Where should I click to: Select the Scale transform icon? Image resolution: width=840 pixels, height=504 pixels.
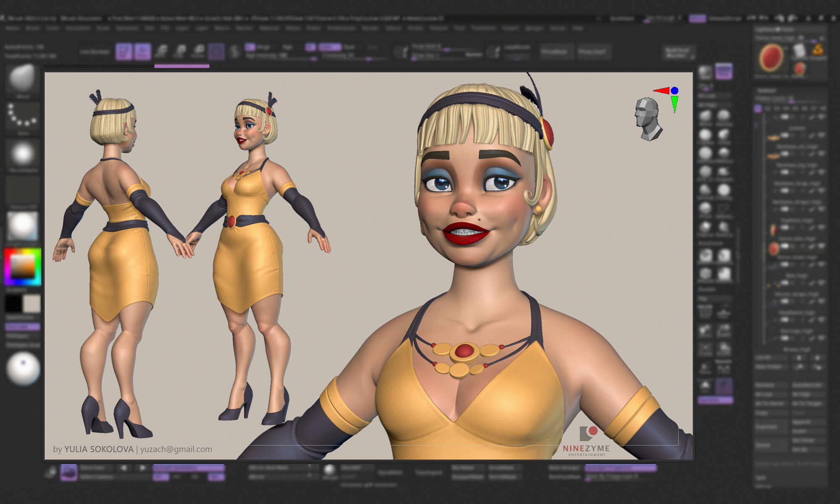[x=180, y=52]
